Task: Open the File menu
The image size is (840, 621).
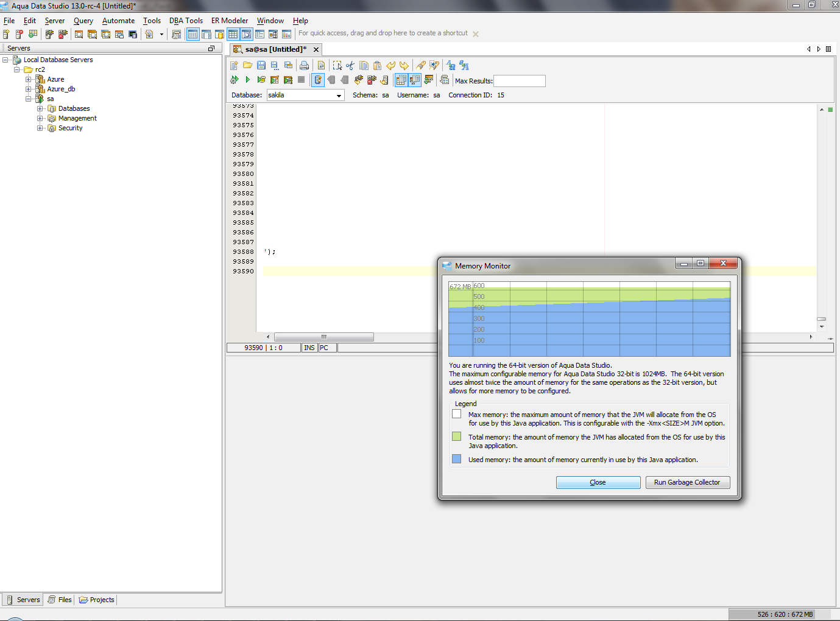Action: pyautogui.click(x=9, y=21)
